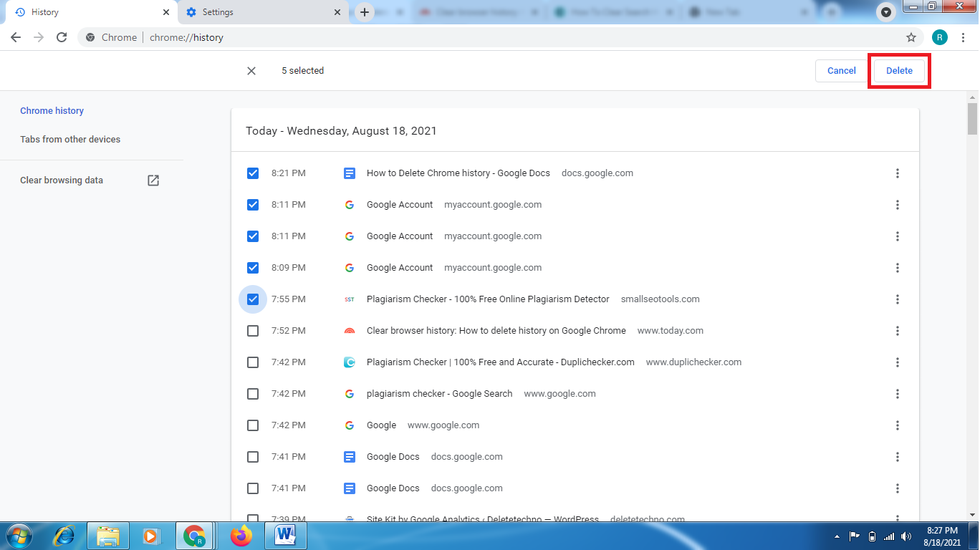Viewport: 980px width, 550px height.
Task: Close the History tab
Action: (x=166, y=12)
